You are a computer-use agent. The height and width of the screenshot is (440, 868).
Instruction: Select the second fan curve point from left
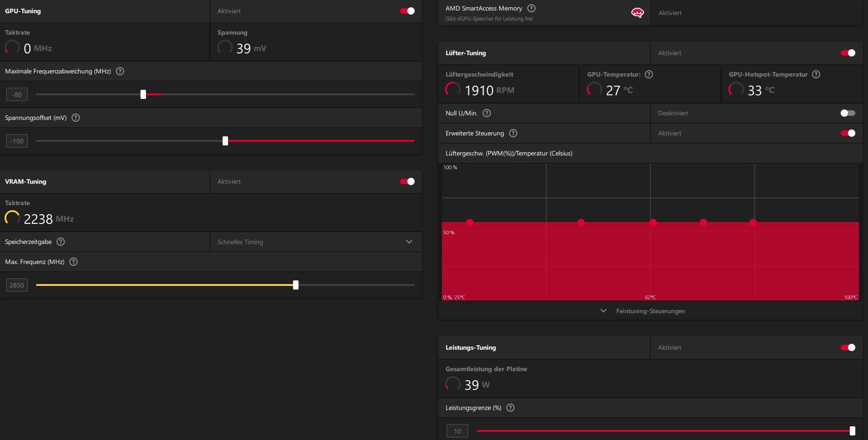coord(581,223)
